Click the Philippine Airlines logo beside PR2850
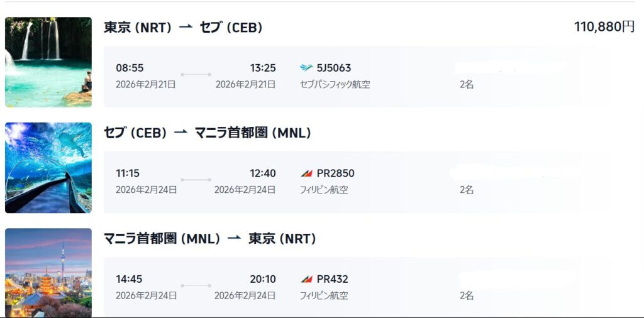 pyautogui.click(x=306, y=173)
